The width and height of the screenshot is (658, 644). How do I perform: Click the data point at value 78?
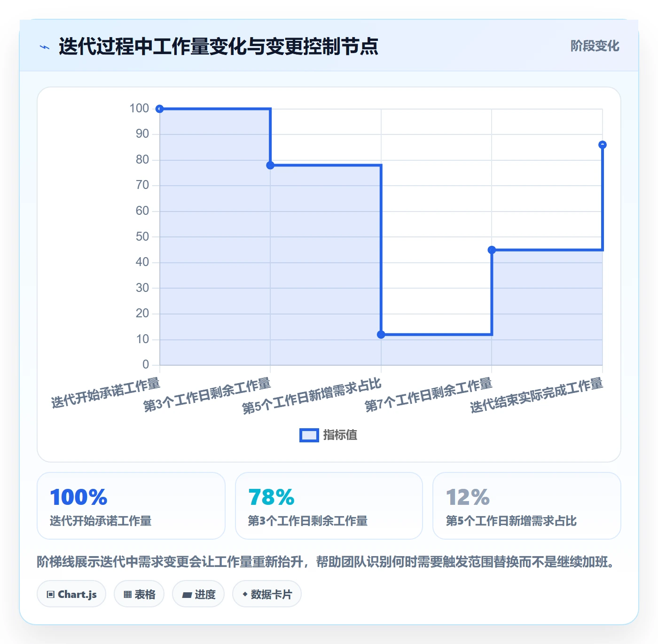pyautogui.click(x=270, y=165)
